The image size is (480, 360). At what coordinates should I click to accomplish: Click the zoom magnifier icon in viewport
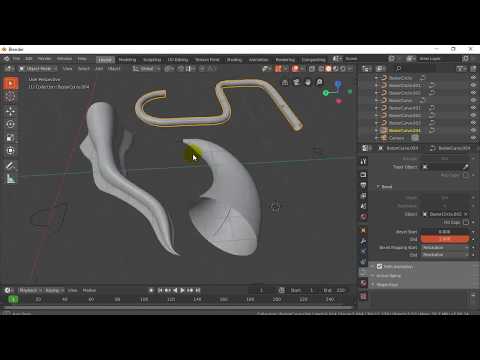click(x=319, y=82)
